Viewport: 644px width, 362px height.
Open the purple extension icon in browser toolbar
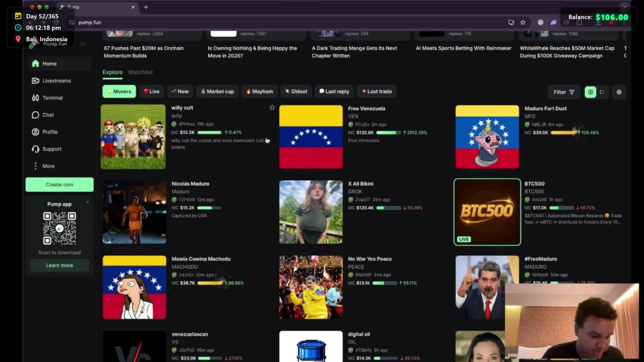[x=553, y=22]
